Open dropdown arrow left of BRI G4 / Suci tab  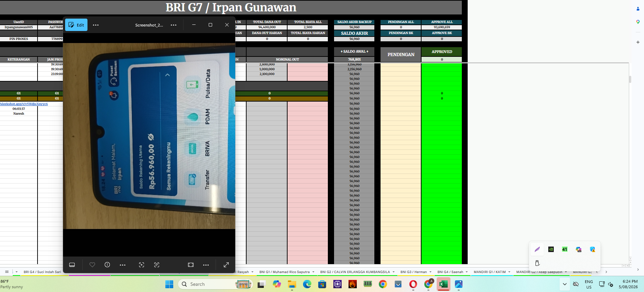click(x=17, y=272)
